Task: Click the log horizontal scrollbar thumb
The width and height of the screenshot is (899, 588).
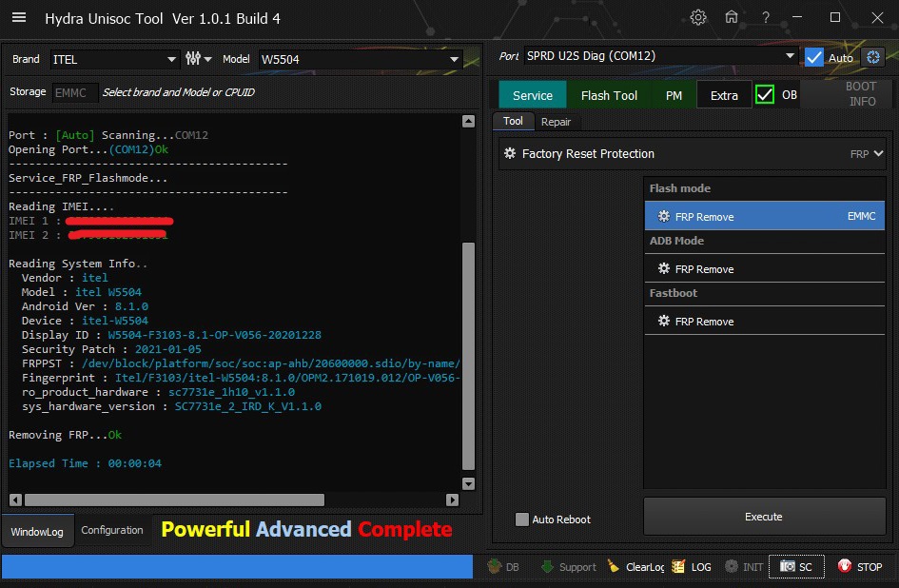Action: pos(174,500)
